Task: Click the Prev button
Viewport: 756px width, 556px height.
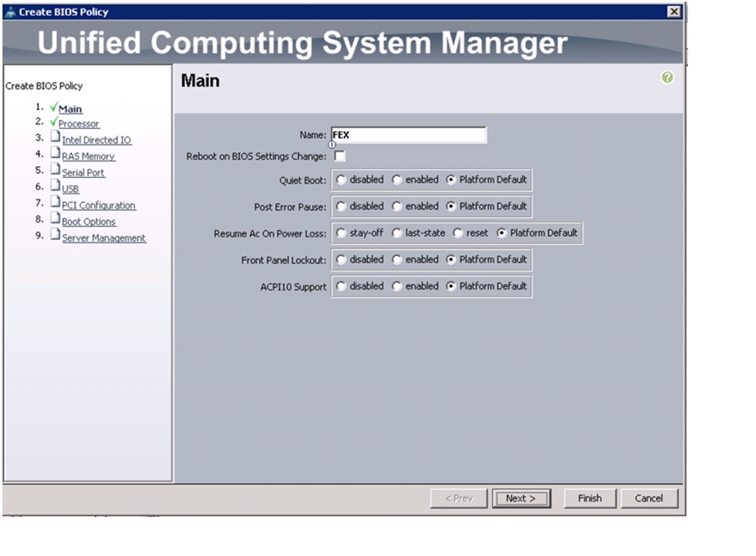Action: pyautogui.click(x=459, y=498)
